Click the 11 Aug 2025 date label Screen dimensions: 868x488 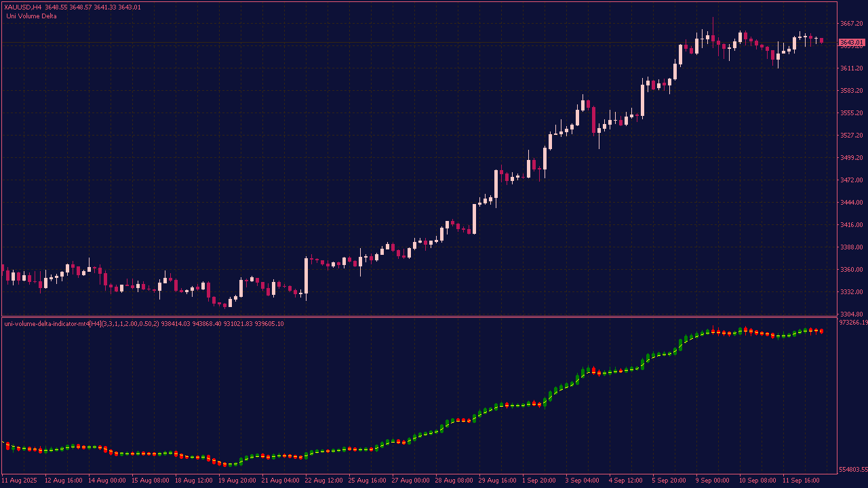coord(20,481)
